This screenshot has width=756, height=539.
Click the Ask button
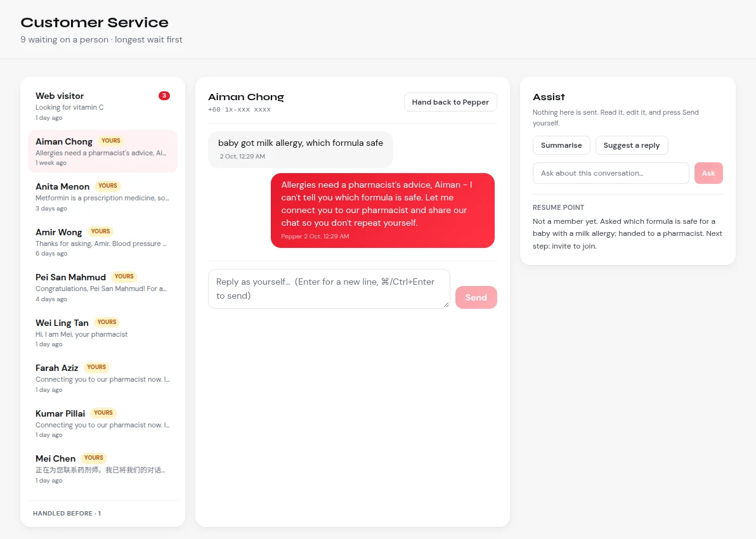tap(708, 173)
